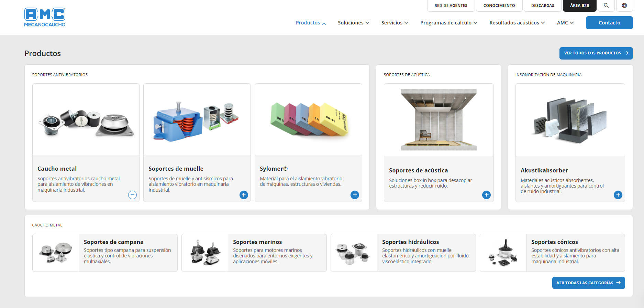Image resolution: width=644 pixels, height=308 pixels.
Task: Expand Soportes de acústica plus icon
Action: (486, 195)
